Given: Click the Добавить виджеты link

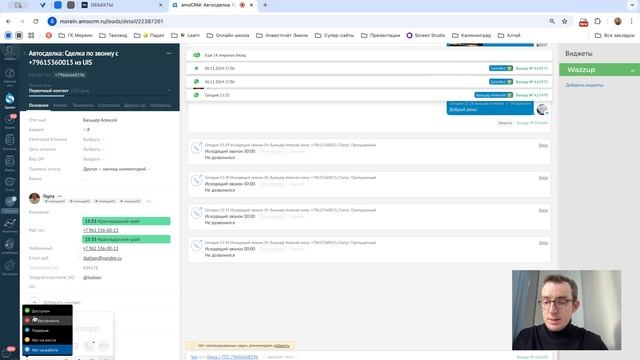Looking at the screenshot, I should pos(584,85).
